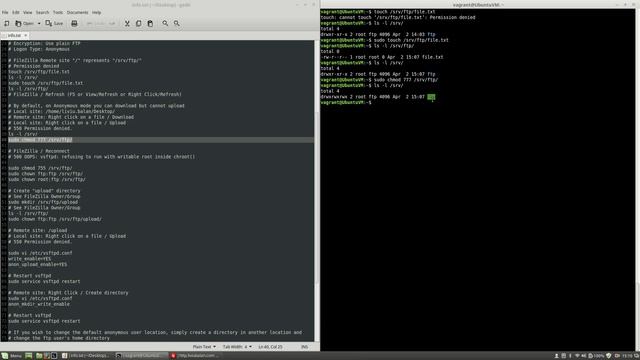Viewport: 640px width, 360px height.
Task: Open the Mint Menu button
Action: (11, 356)
